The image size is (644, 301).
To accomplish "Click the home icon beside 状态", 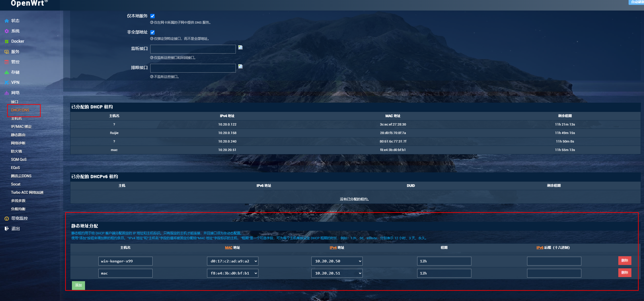I will tap(7, 21).
